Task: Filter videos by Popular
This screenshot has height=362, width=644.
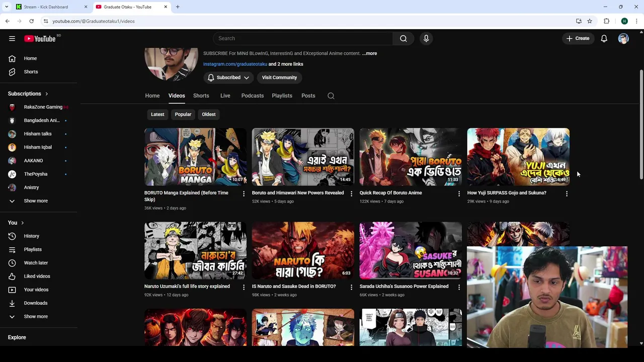Action: (x=183, y=115)
